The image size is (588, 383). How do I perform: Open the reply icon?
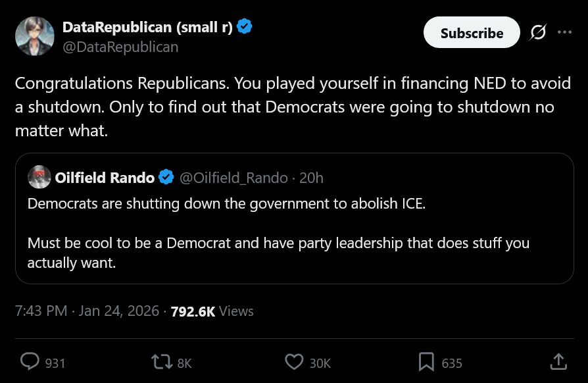(x=30, y=362)
